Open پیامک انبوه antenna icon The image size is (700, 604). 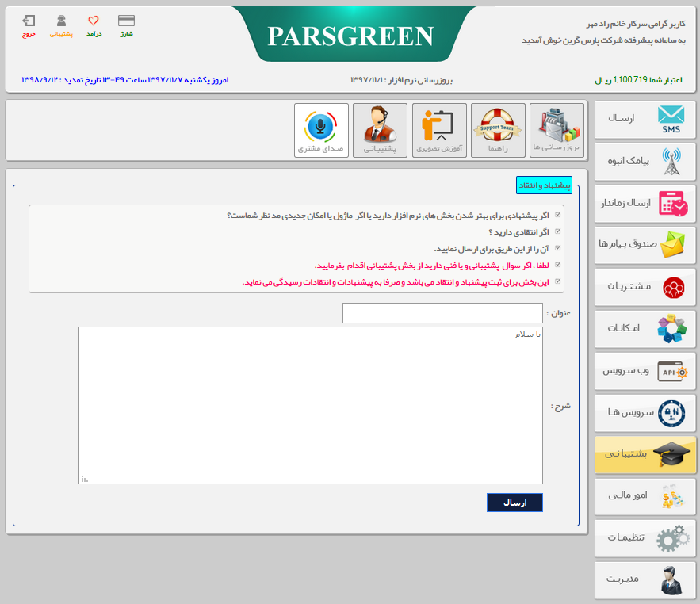[644, 162]
